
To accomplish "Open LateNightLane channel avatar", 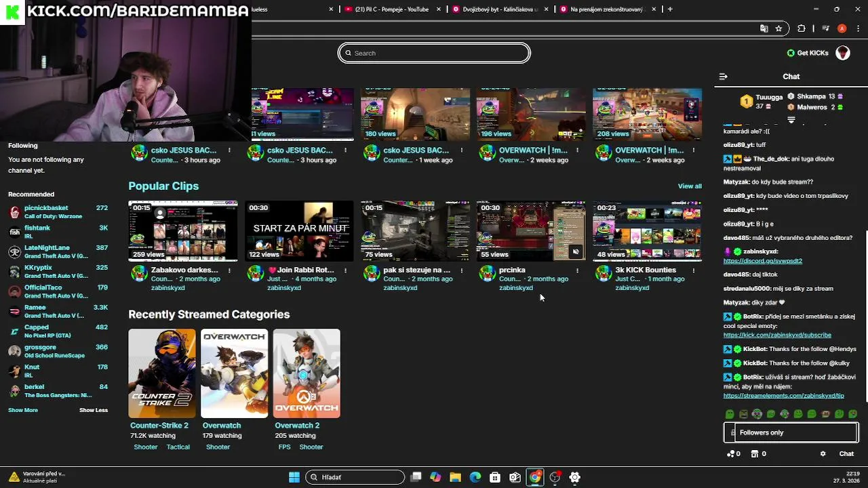I will (x=14, y=252).
